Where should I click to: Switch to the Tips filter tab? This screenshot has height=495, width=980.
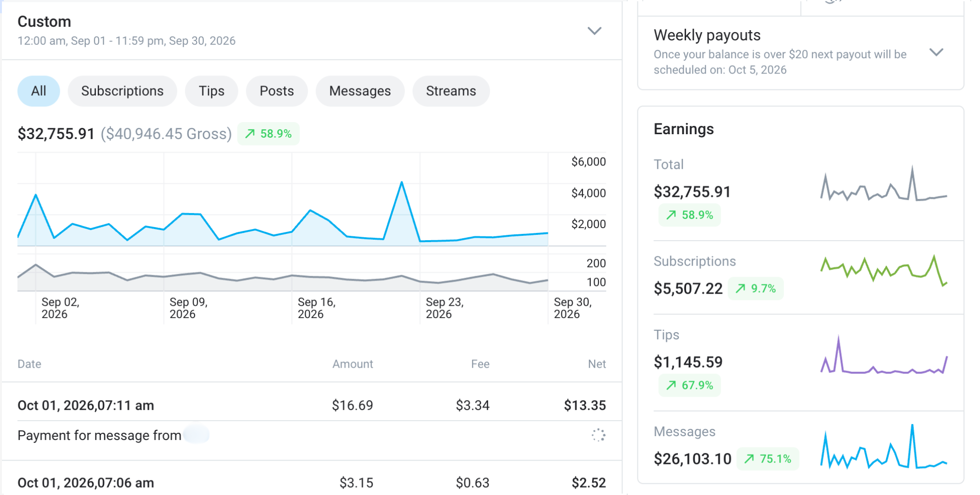[211, 91]
